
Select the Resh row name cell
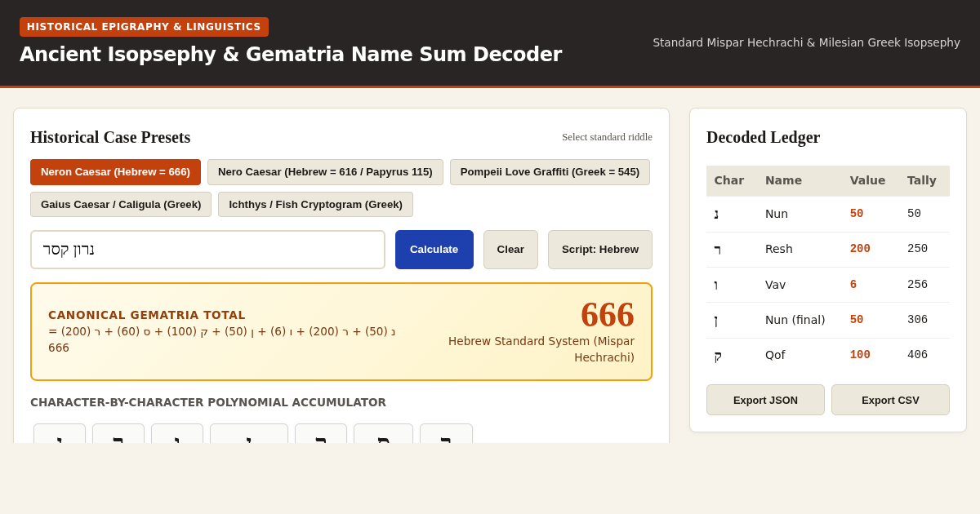coord(779,249)
